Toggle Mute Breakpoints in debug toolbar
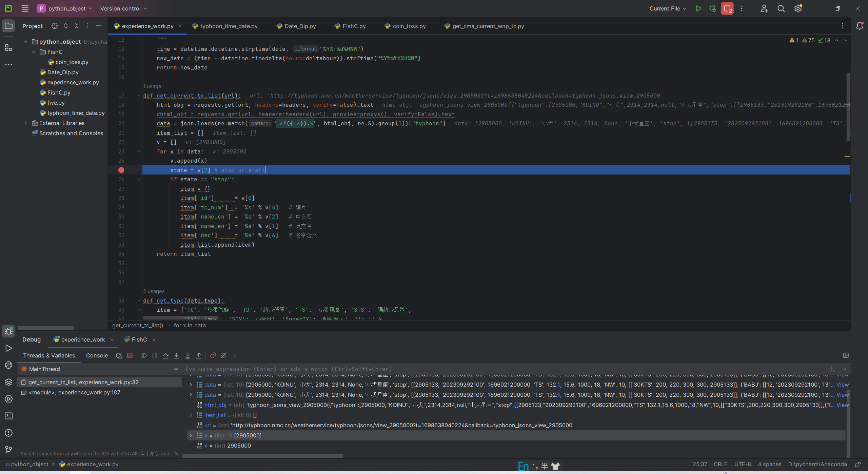868x474 pixels. [x=224, y=355]
